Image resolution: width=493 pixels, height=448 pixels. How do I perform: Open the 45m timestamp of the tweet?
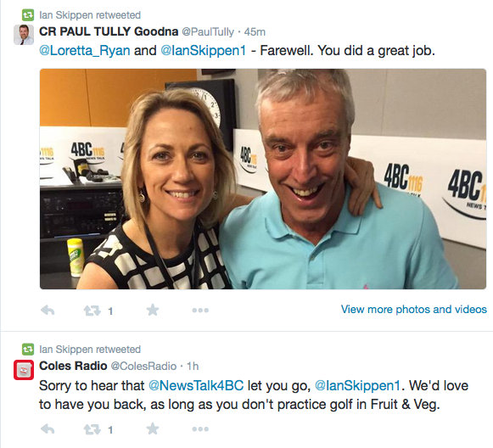click(255, 32)
